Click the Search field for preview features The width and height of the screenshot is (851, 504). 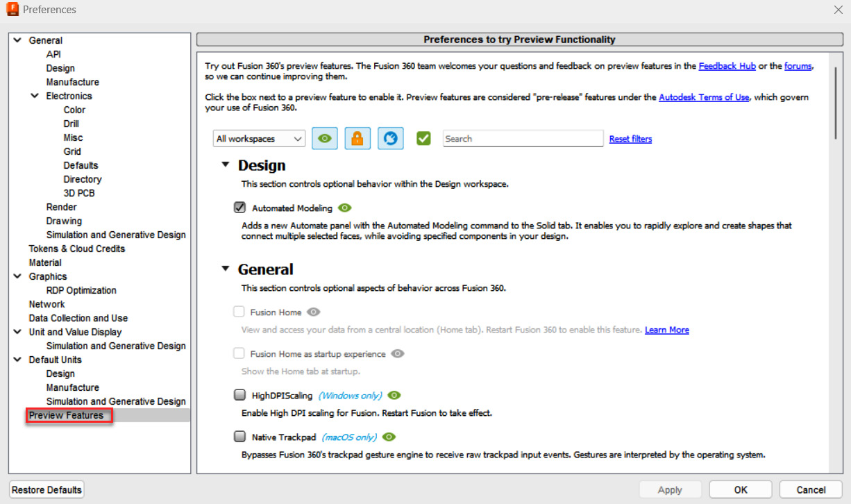[x=523, y=139]
